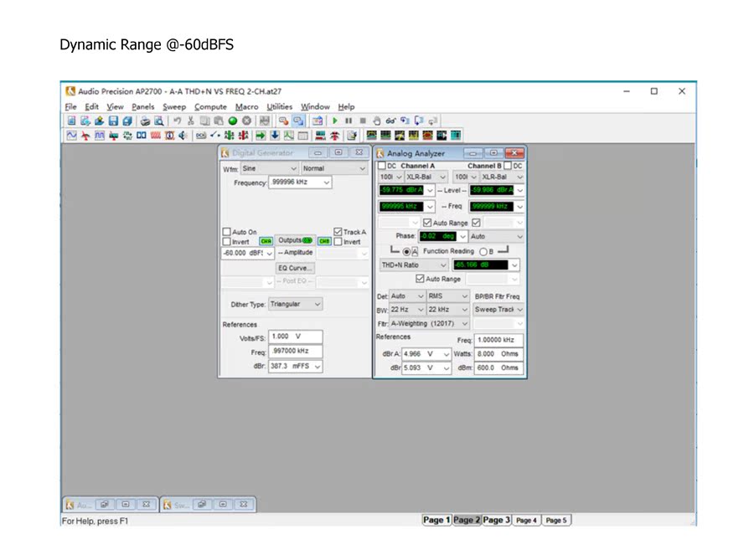Viewport: 754px width, 560px height.
Task: Switch to Page 1 tab
Action: (x=436, y=520)
